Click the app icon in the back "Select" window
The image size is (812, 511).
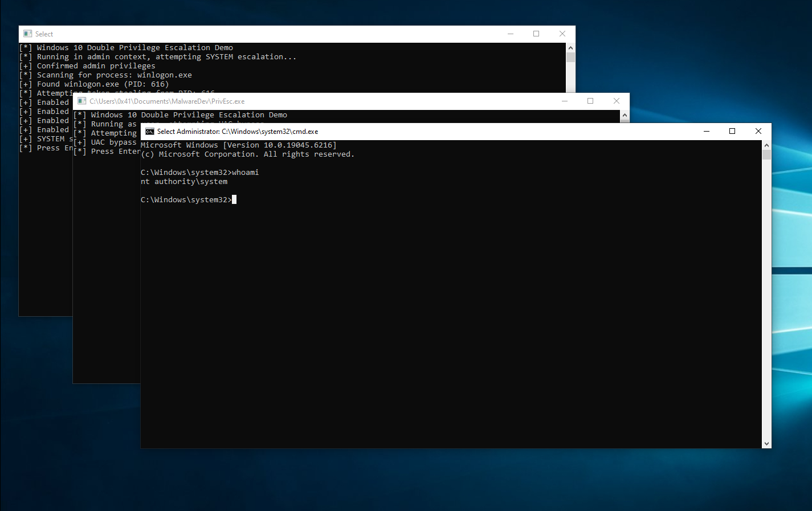(x=28, y=34)
